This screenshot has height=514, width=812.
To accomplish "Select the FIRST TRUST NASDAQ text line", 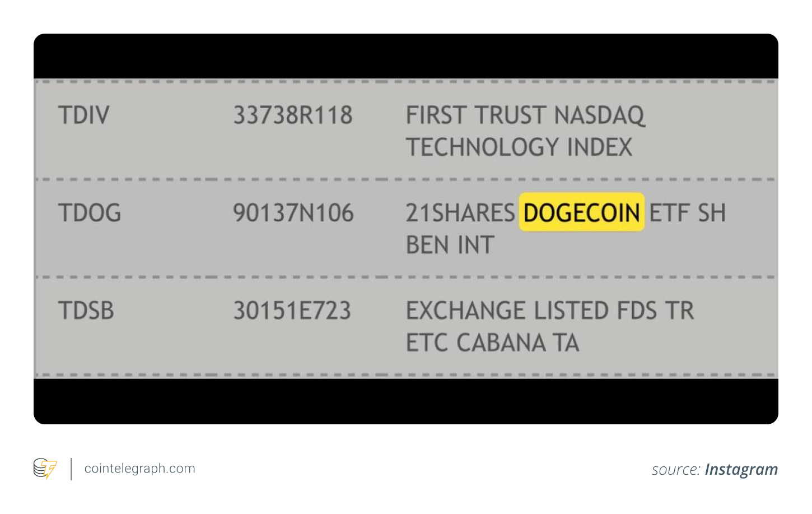I will [x=525, y=115].
